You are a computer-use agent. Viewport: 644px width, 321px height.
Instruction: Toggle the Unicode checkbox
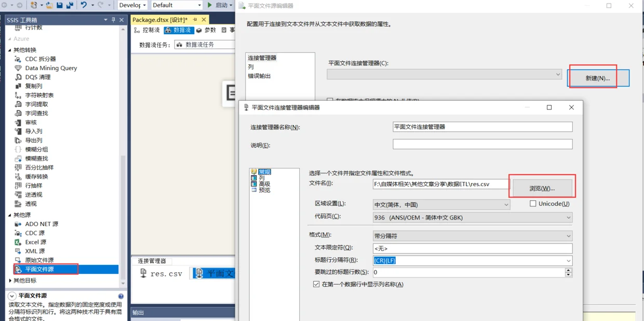click(x=533, y=204)
